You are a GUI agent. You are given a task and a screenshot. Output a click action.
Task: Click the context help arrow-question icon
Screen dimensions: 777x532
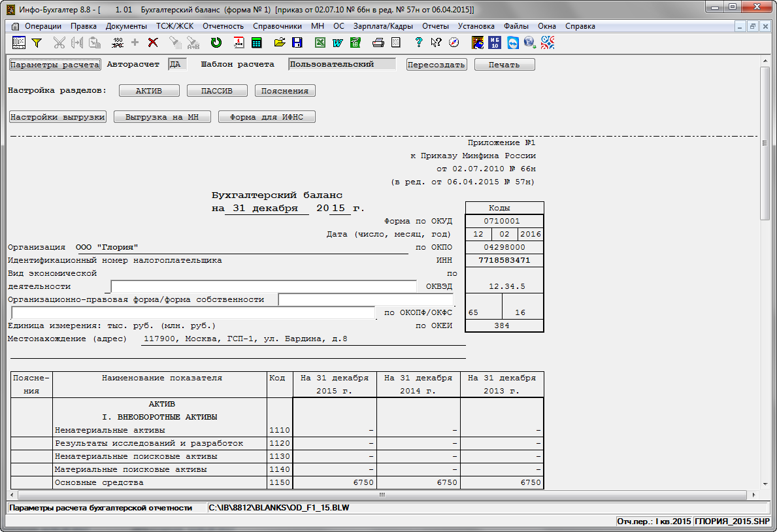(436, 42)
